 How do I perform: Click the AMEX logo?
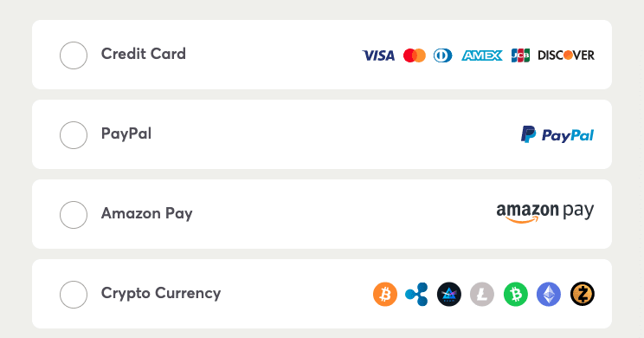pos(482,55)
